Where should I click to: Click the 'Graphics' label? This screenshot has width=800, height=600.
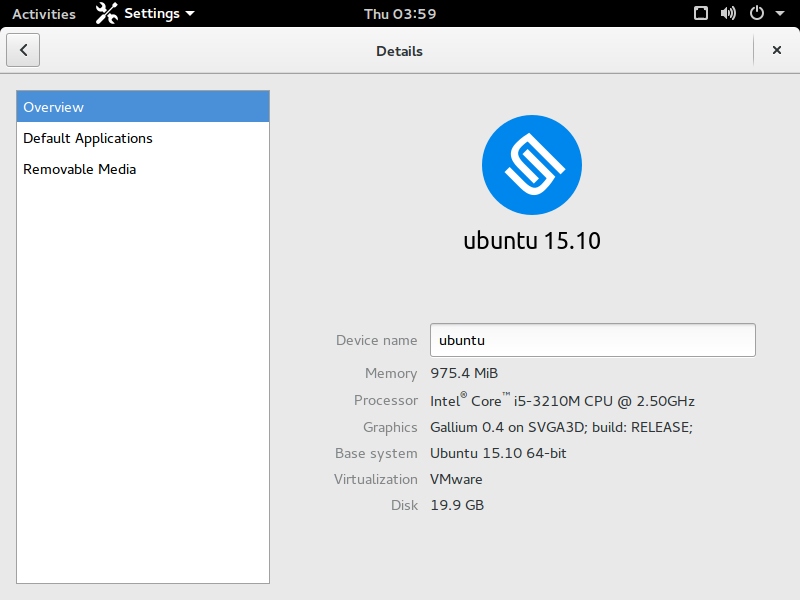click(x=390, y=428)
